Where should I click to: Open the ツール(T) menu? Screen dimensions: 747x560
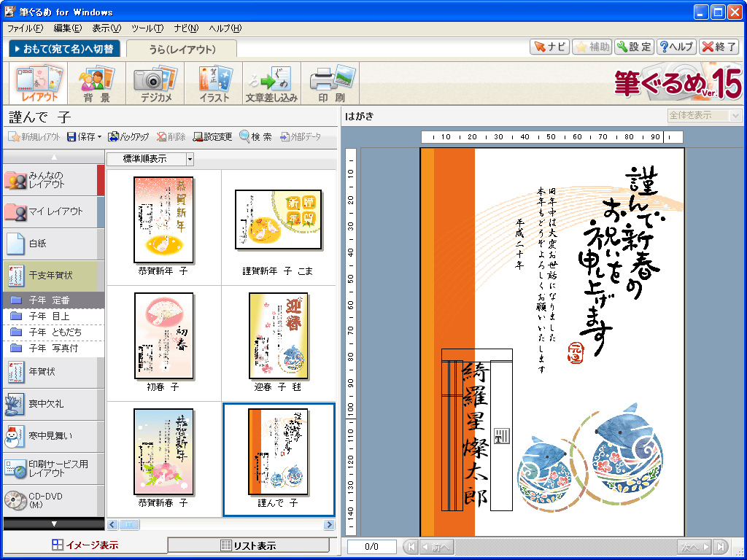[147, 28]
